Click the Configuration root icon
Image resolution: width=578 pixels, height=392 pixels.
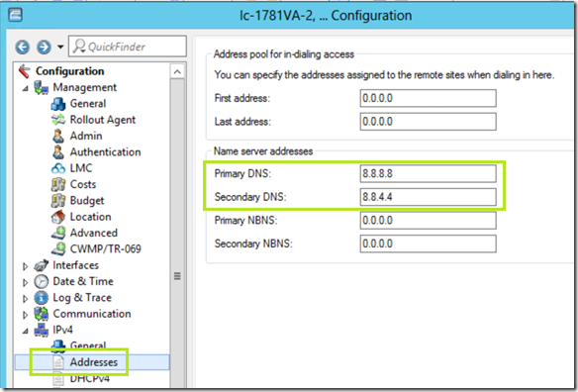(25, 71)
